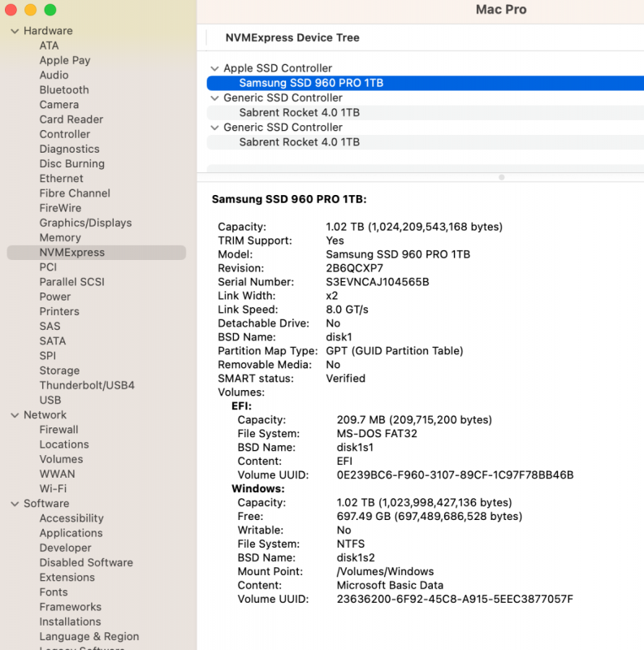Collapse the Software section chevron
This screenshot has width=644, height=650.
click(x=15, y=504)
